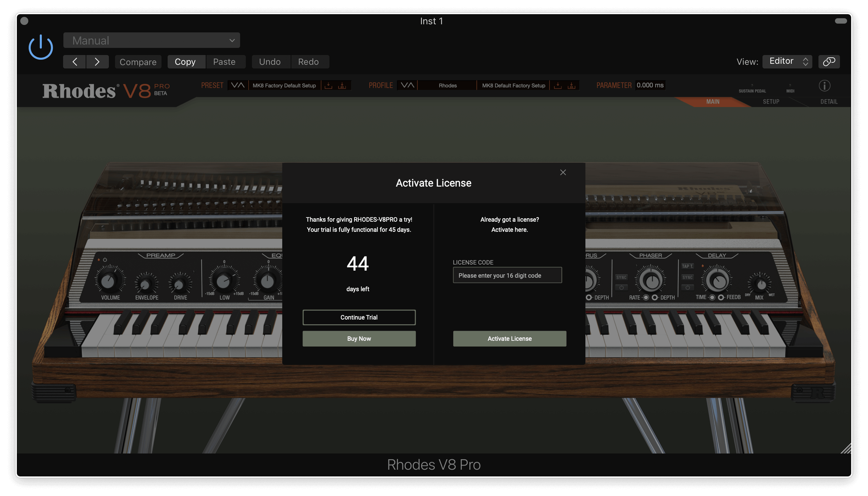
Task: Go to next setting with right arrow
Action: pyautogui.click(x=97, y=62)
